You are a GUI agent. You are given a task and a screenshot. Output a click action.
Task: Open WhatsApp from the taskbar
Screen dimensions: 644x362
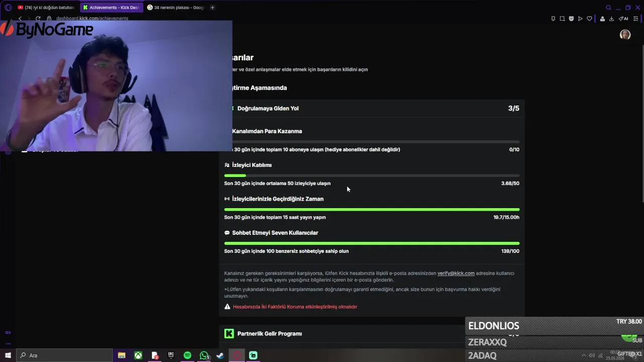click(x=204, y=355)
